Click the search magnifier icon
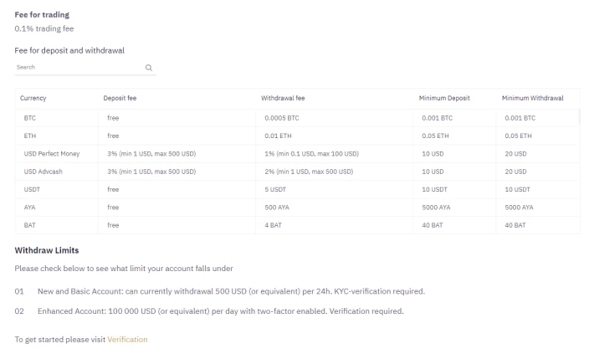This screenshot has width=594, height=364. (149, 68)
